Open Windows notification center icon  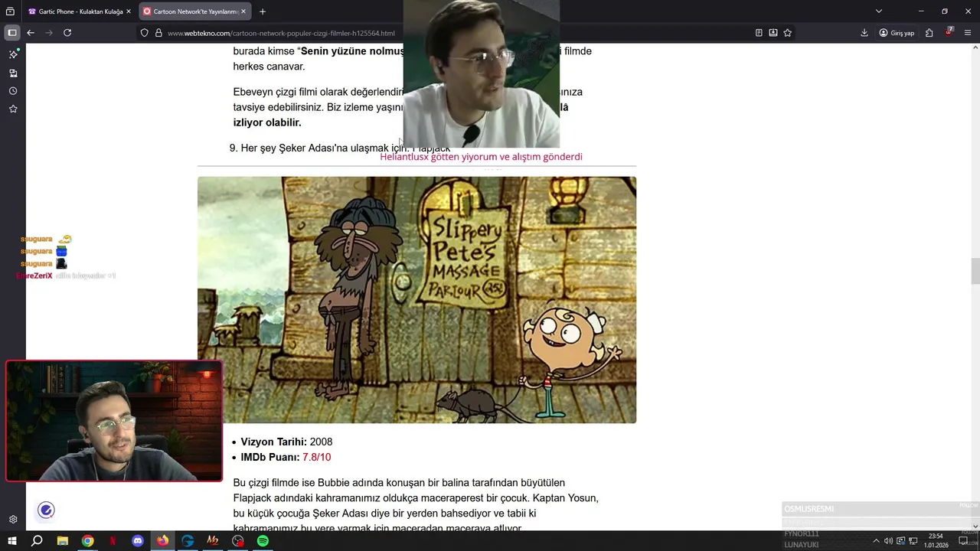(963, 541)
